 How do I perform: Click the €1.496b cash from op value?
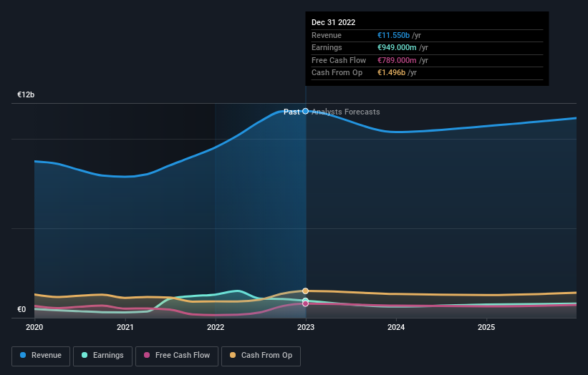point(391,73)
